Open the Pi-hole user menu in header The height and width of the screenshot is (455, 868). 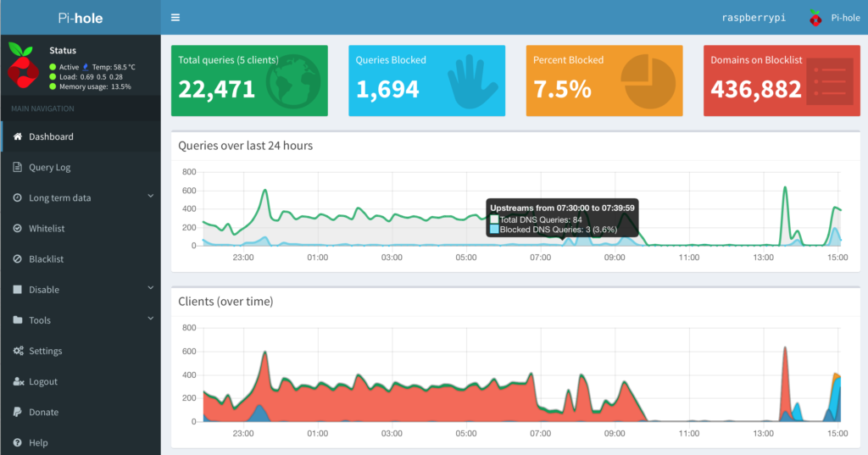(835, 18)
